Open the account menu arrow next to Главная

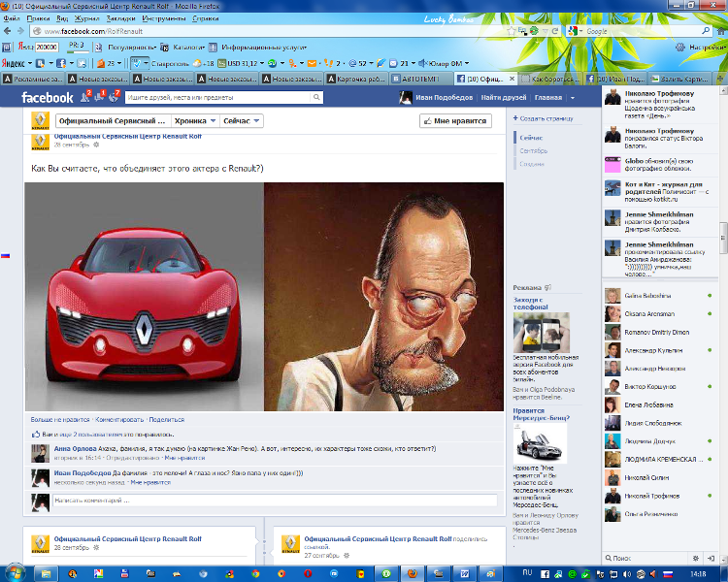point(573,97)
